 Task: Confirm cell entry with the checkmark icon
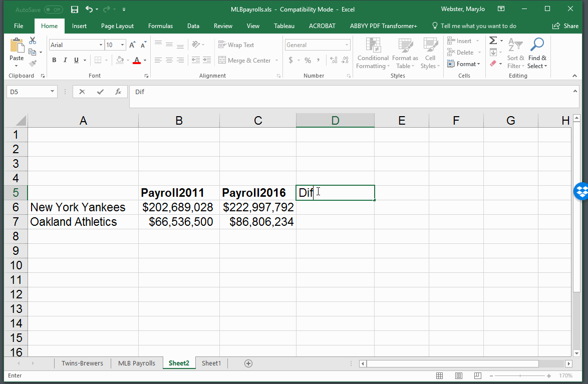[100, 92]
